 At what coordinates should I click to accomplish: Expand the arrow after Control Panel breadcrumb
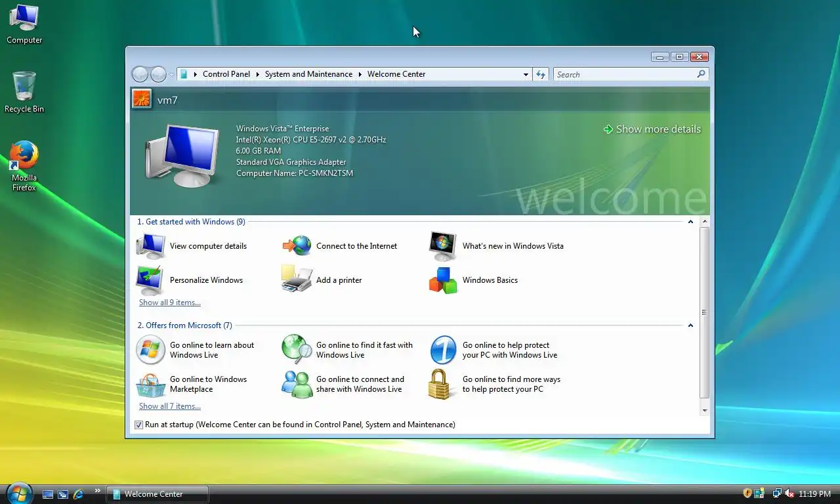[x=258, y=74]
